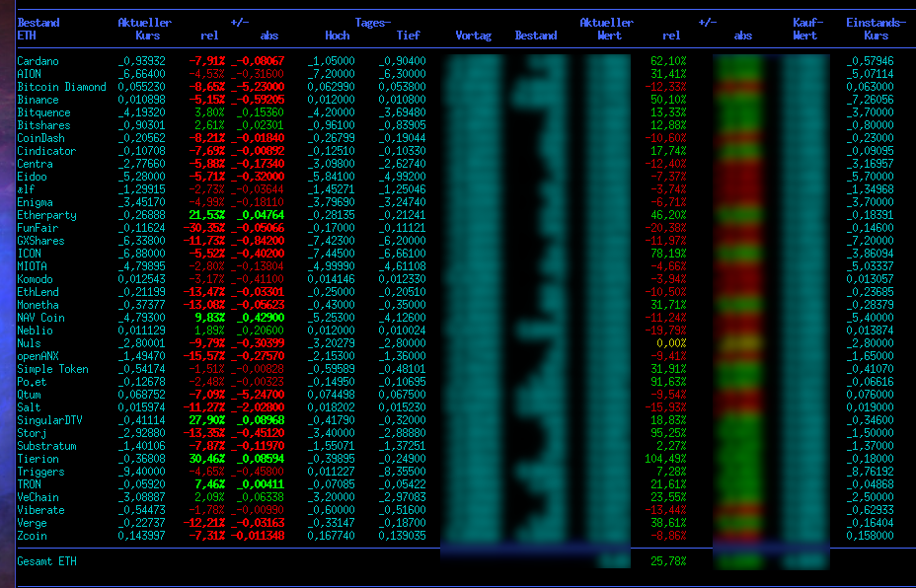916x588 pixels.
Task: Click the Binance row label
Action: point(38,100)
